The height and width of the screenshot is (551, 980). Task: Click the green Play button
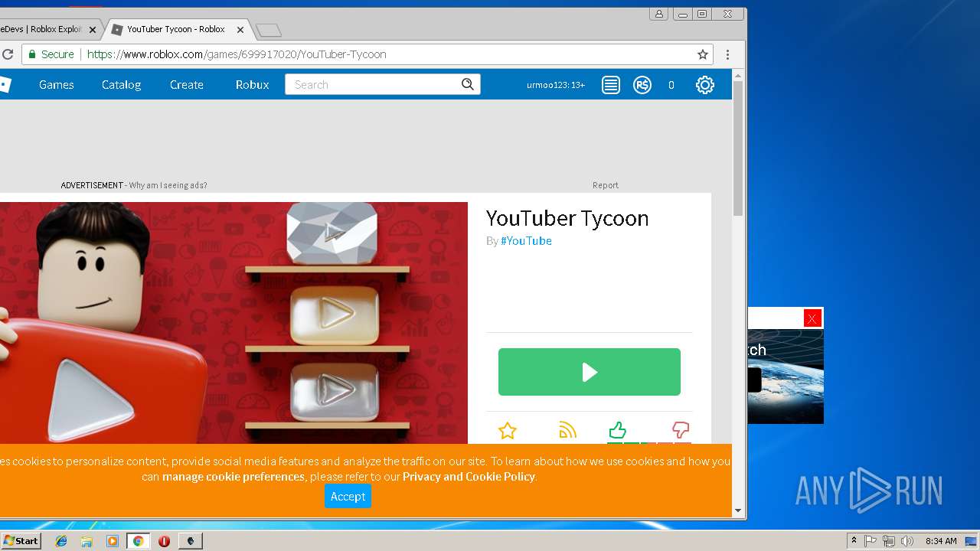[x=590, y=372]
